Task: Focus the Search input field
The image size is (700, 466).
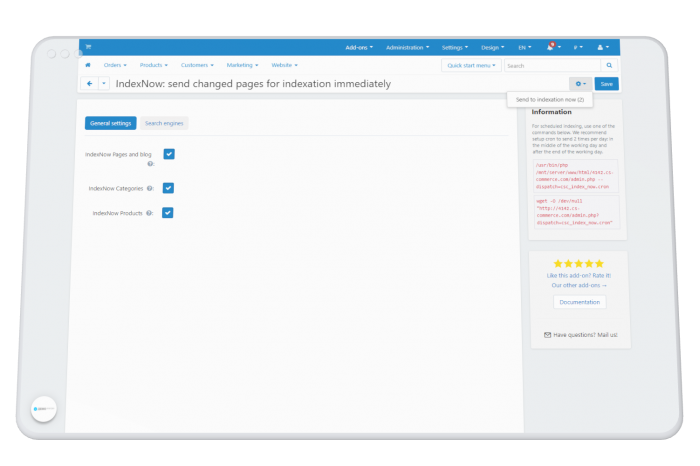Action: pos(553,66)
